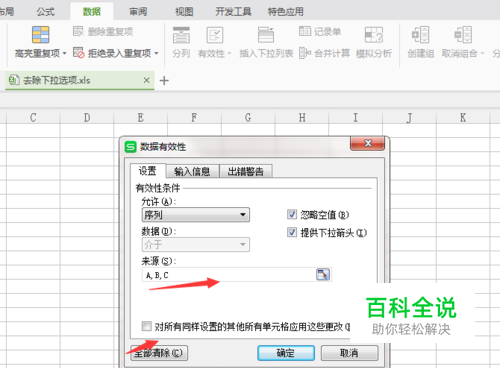Select column I header
The image size is (500, 368).
click(356, 117)
